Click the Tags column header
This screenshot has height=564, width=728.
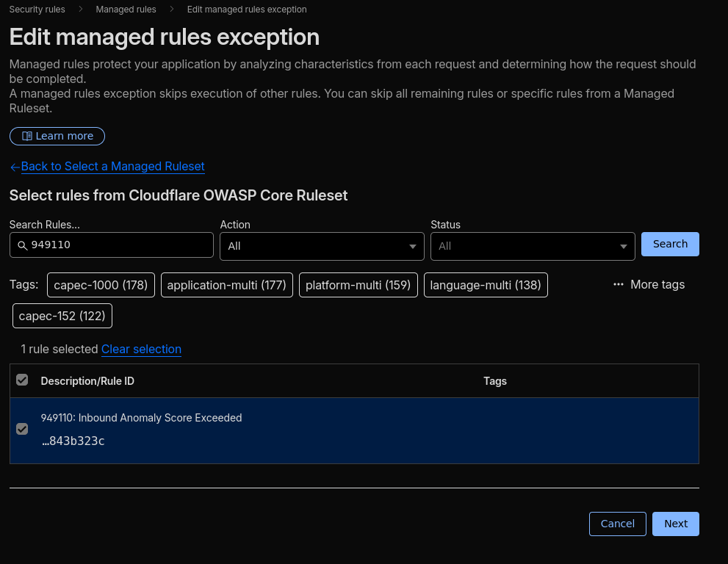[x=495, y=381]
